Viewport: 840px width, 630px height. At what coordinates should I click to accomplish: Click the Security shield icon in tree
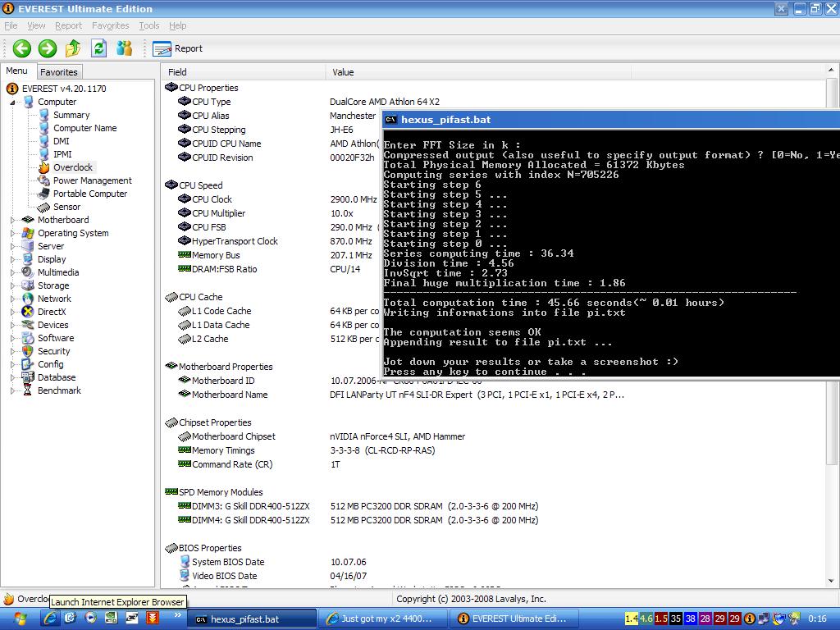pos(28,351)
